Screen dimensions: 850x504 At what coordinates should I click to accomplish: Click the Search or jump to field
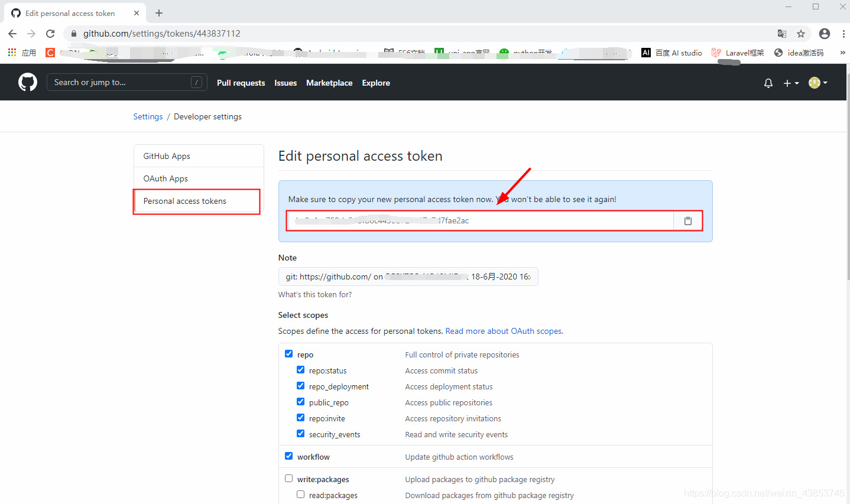127,82
